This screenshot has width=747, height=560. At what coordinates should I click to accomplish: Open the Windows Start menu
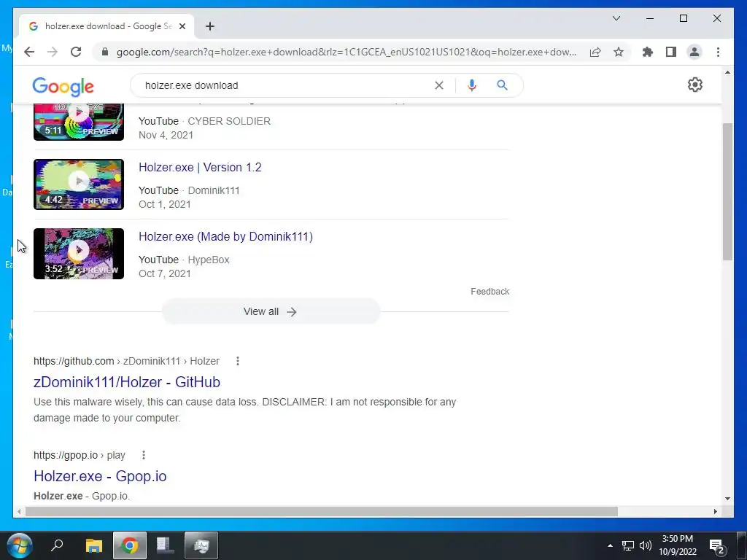tap(20, 545)
